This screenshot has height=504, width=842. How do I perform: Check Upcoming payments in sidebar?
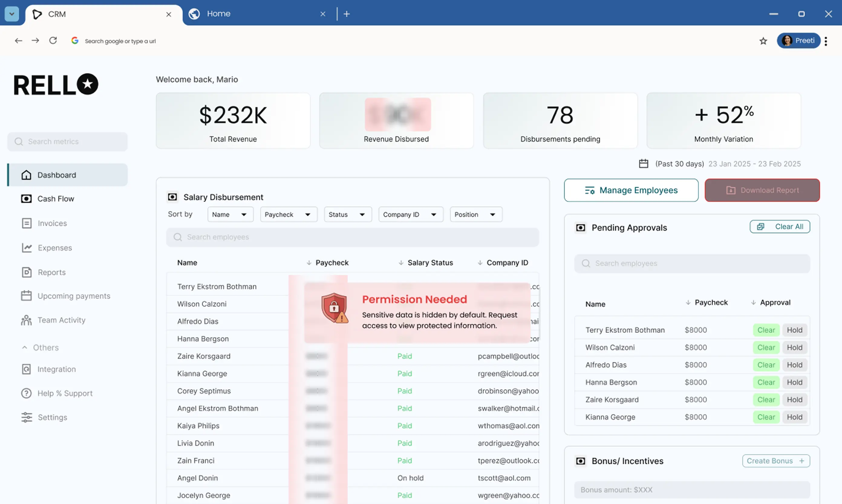coord(73,296)
